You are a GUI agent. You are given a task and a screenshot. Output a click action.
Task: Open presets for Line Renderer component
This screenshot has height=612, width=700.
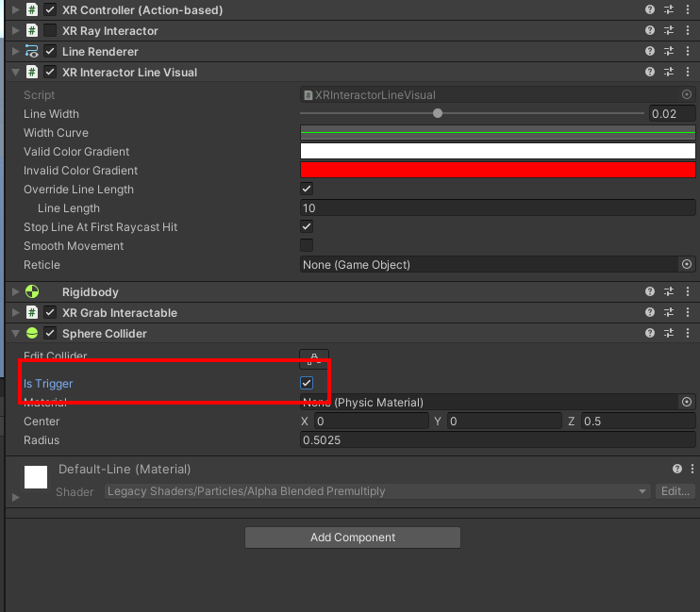[669, 52]
